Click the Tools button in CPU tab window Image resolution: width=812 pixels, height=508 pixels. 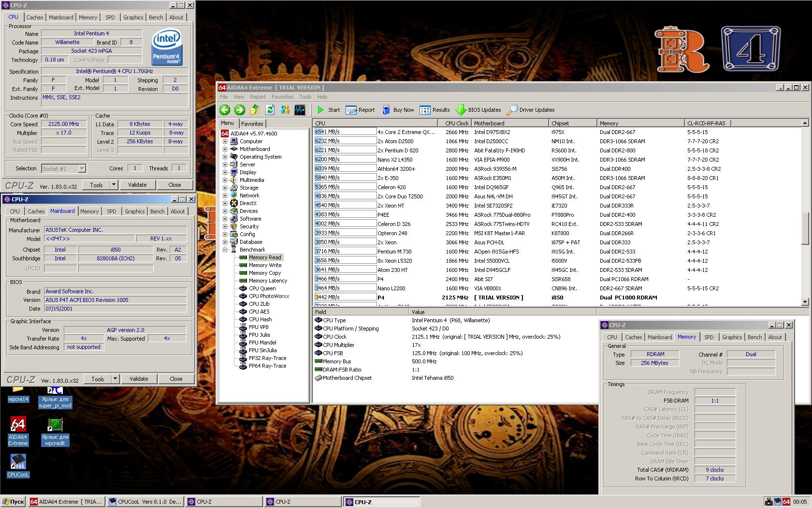pyautogui.click(x=96, y=185)
